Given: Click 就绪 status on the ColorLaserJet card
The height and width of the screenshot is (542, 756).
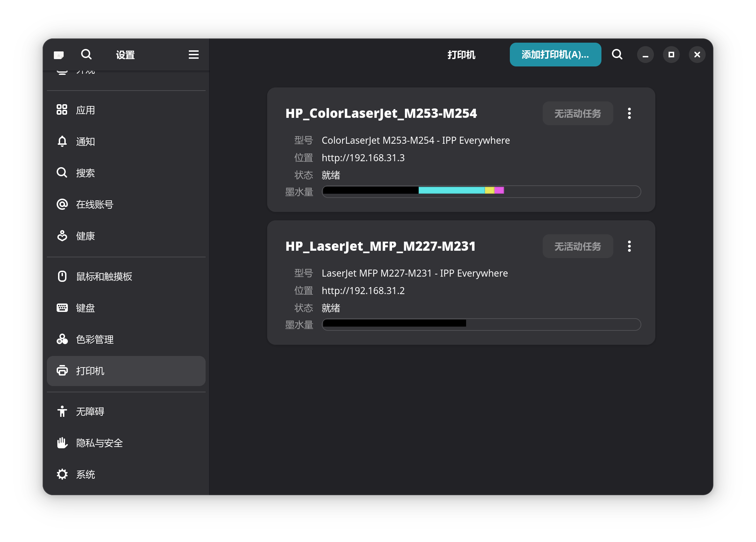Looking at the screenshot, I should tap(331, 175).
